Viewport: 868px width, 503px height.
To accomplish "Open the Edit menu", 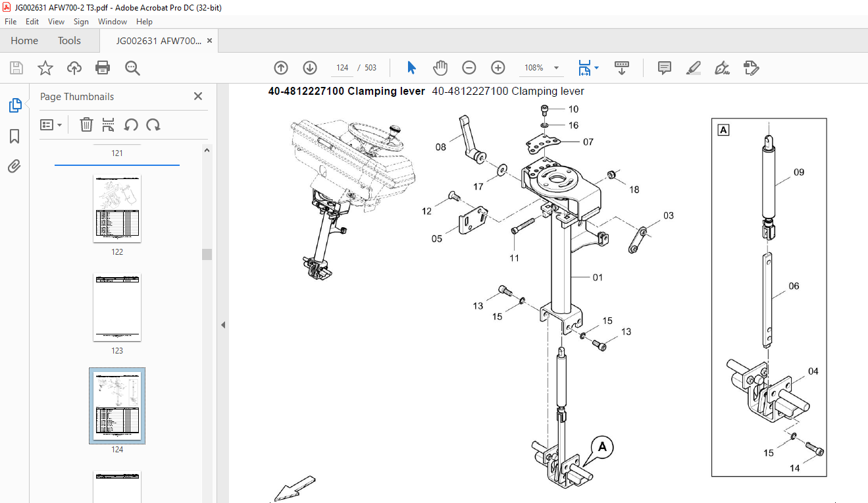I will (x=32, y=22).
